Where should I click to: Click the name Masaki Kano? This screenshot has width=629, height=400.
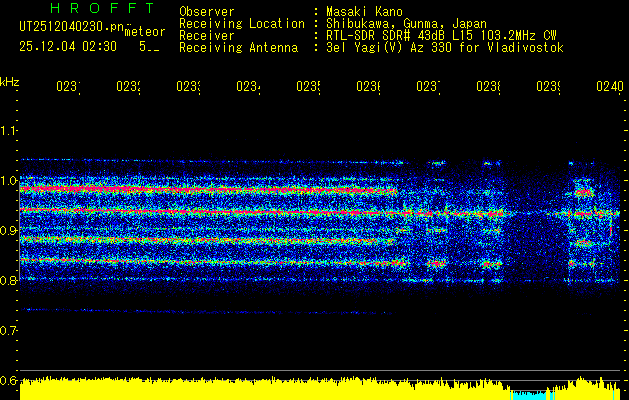click(364, 12)
